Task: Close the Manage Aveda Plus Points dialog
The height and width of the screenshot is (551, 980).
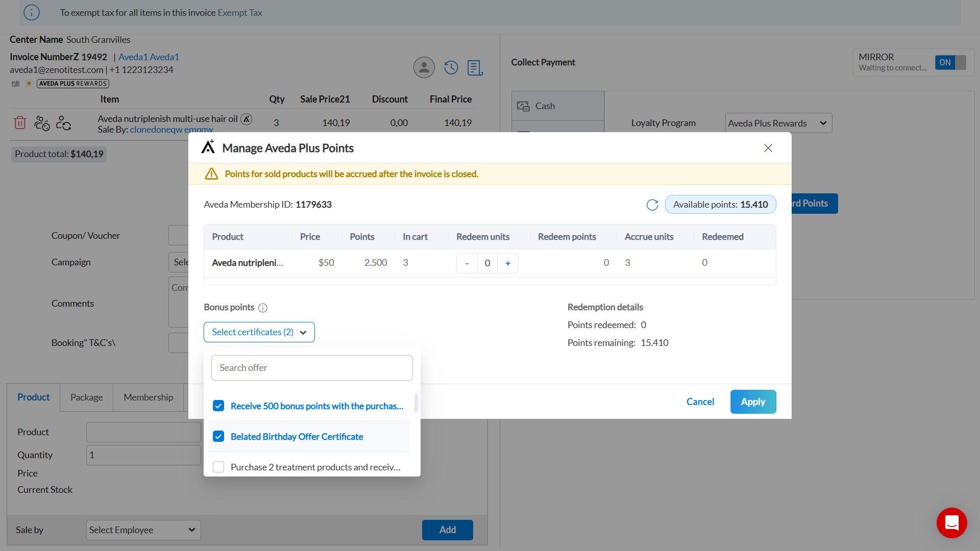Action: pos(768,148)
